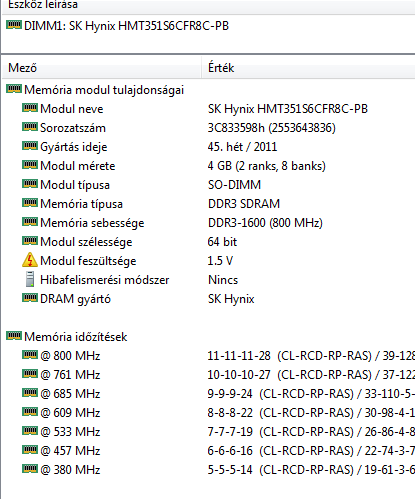Screen dimensions: 415x499
Task: Click the Memória időzítések group icon
Action: click(x=14, y=336)
